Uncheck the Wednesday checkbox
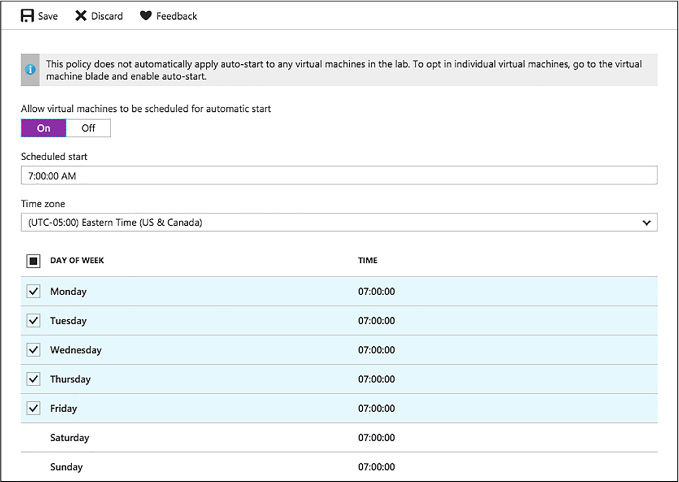The image size is (679, 482). [33, 349]
